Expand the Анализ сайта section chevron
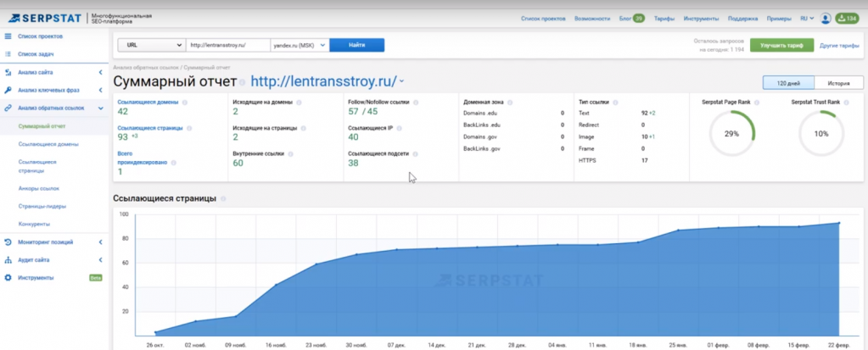The image size is (868, 350). (101, 72)
